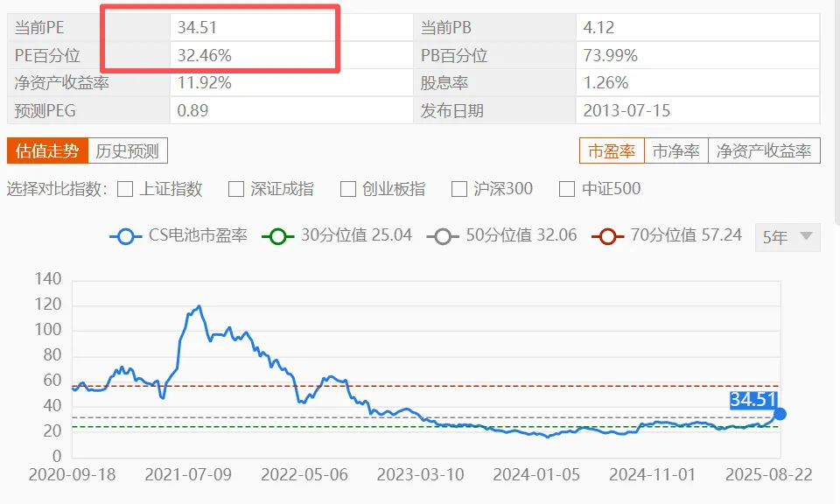Click the red 70th percentile dashed line

[x=525, y=386]
